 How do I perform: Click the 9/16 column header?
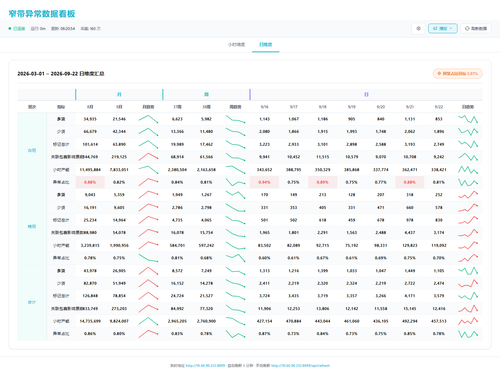coord(264,107)
